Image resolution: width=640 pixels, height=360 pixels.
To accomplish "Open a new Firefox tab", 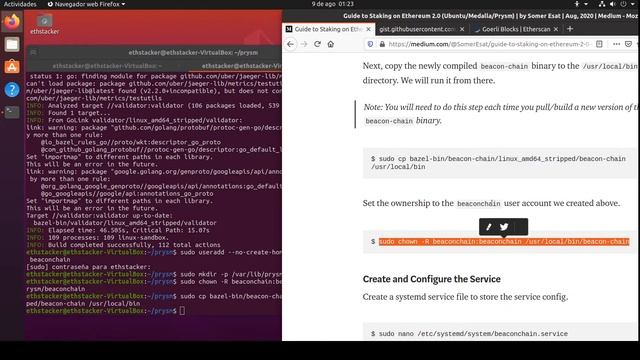I will pyautogui.click(x=570, y=29).
